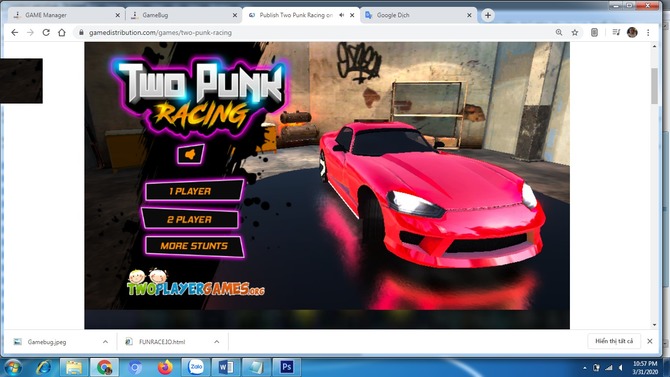
Task: Start the 1 Player mode
Action: click(x=194, y=191)
